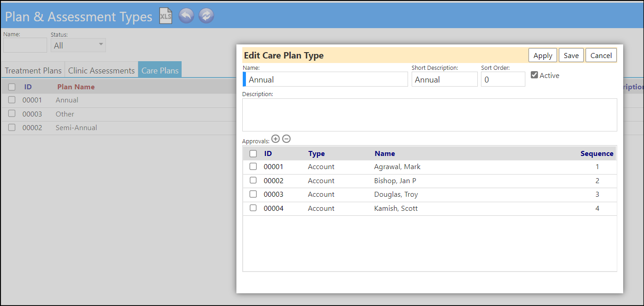This screenshot has width=644, height=306.
Task: Tick the select-all checkbox in plan list header
Action: pyautogui.click(x=12, y=87)
